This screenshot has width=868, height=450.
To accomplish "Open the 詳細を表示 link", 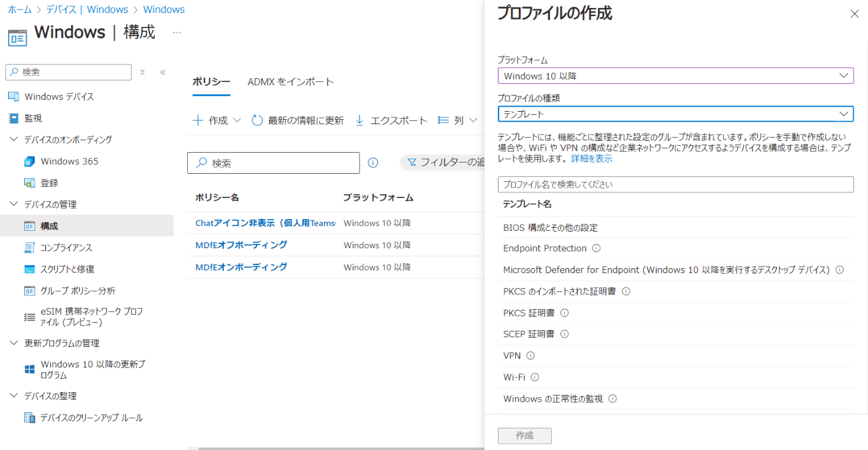I will tap(591, 159).
